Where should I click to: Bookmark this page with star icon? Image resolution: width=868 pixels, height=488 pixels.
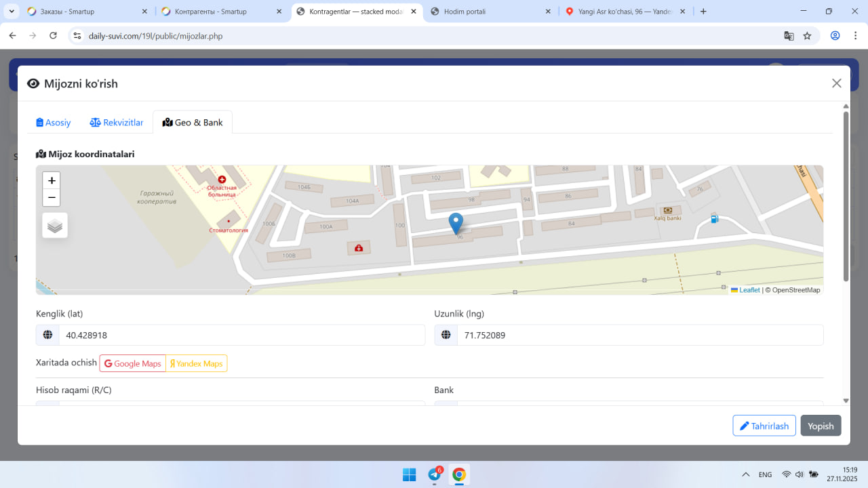[x=807, y=36]
